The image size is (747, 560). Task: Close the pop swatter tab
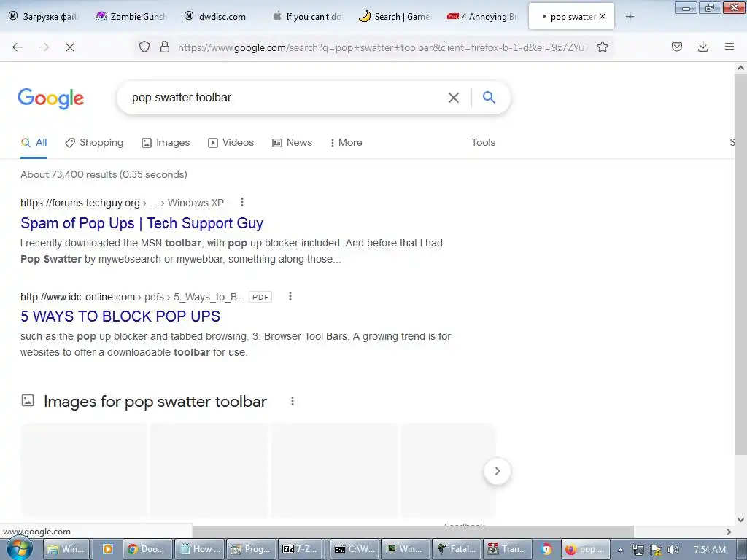click(603, 17)
